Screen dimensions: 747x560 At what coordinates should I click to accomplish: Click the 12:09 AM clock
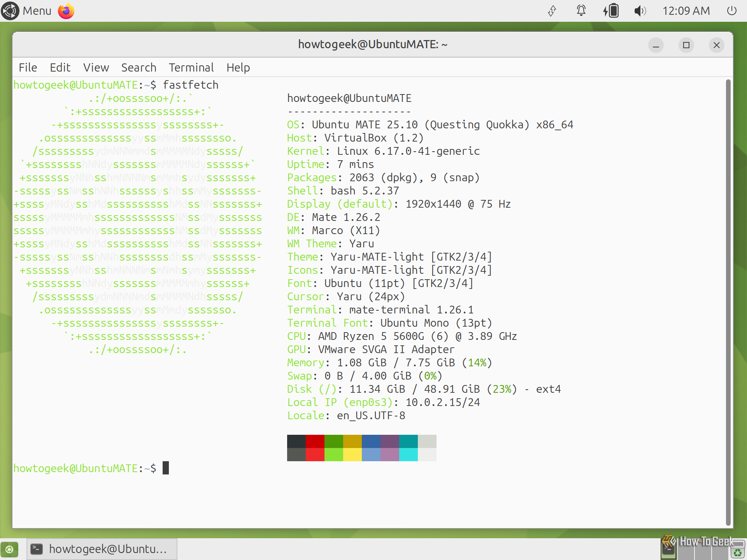coord(686,11)
